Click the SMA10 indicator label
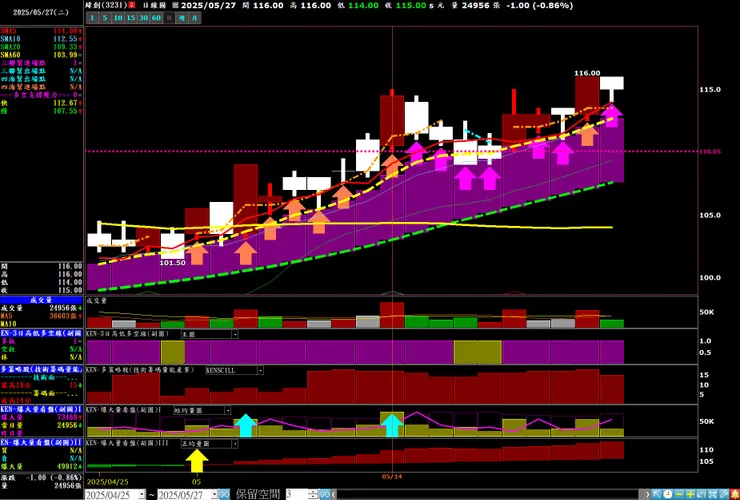Viewport: 740px width, 500px height. pos(10,39)
